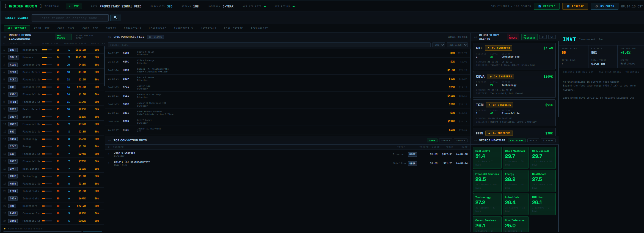Image resolution: width=644 pixels, height=233 pixels.
Task: Select the $ Value heatmap option
Action: (548, 140)
